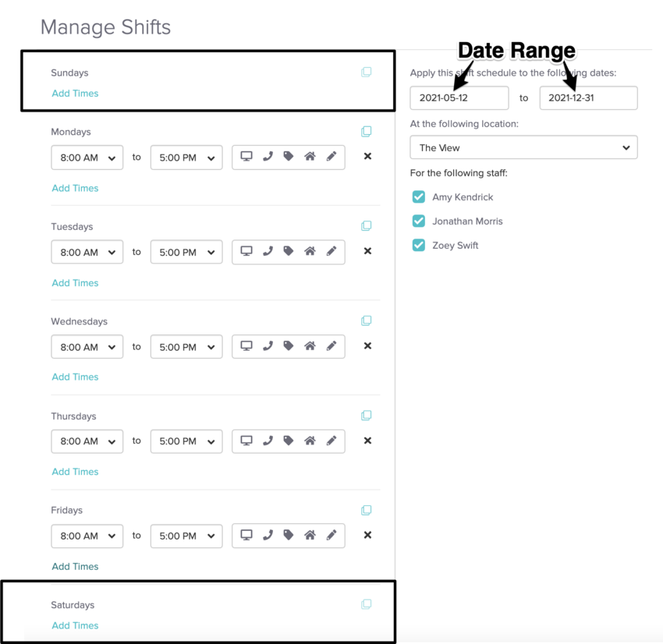
Task: Click the home icon in Thursdays shift
Action: [310, 441]
